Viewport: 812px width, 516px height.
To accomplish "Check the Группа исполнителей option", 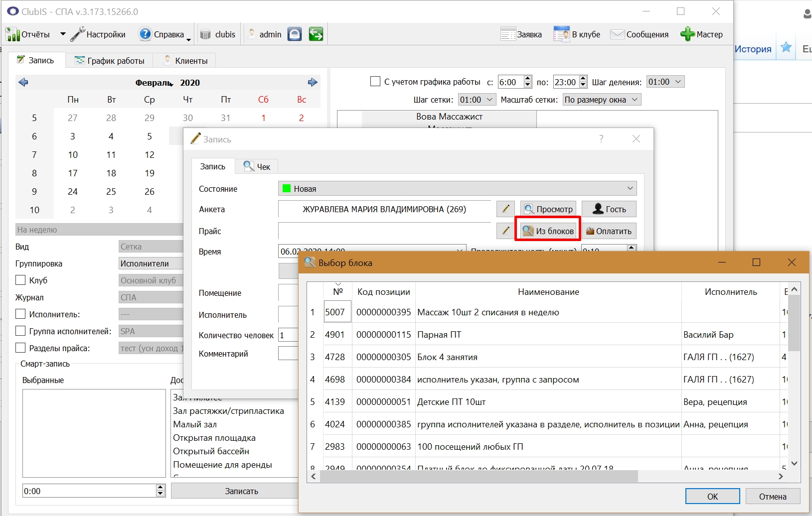I will pos(20,331).
